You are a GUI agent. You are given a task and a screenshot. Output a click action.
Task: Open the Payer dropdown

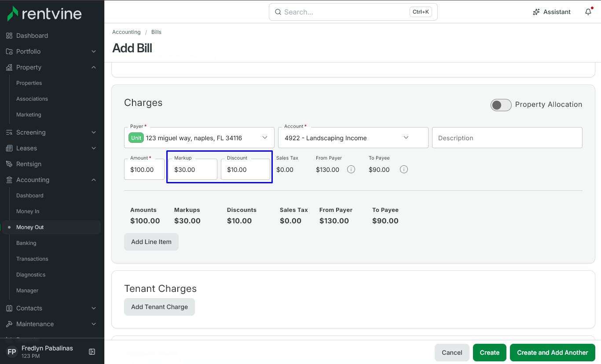[x=199, y=138]
